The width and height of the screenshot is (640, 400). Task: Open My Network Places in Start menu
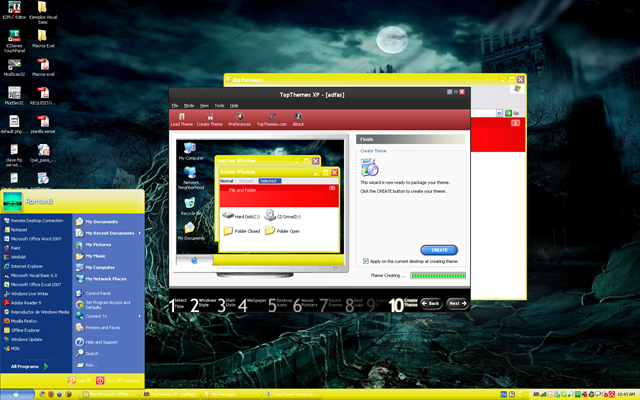(101, 279)
